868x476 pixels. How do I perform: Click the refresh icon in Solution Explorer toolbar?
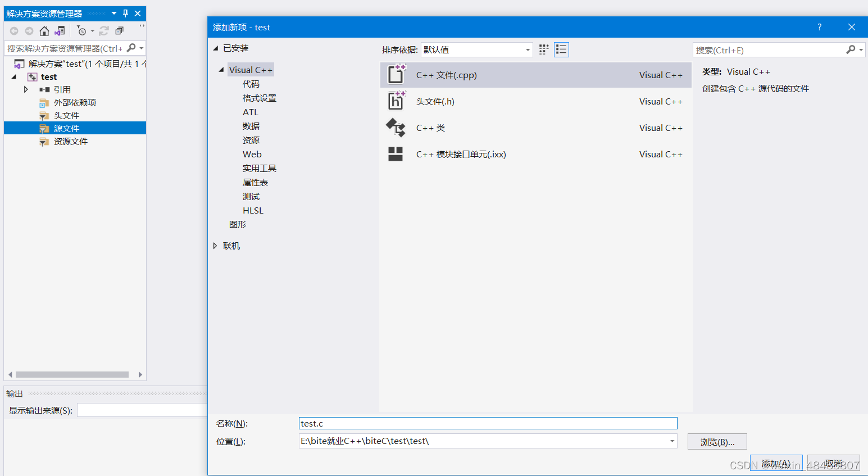[104, 31]
